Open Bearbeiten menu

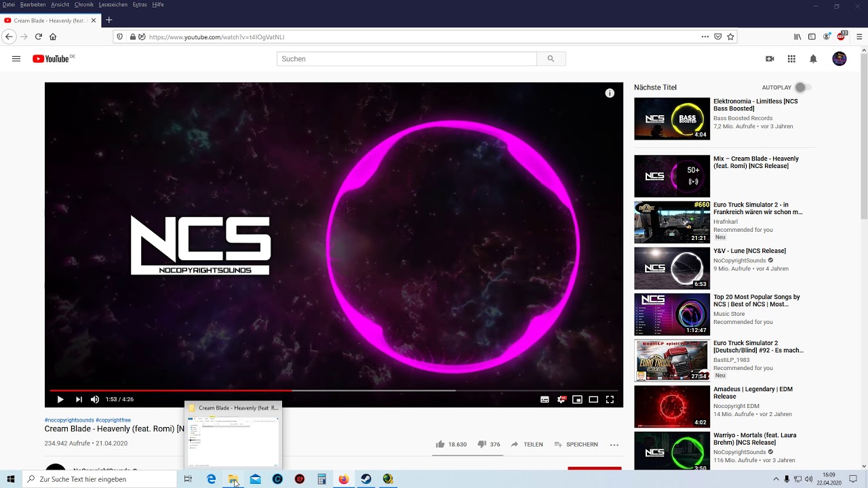tap(33, 5)
